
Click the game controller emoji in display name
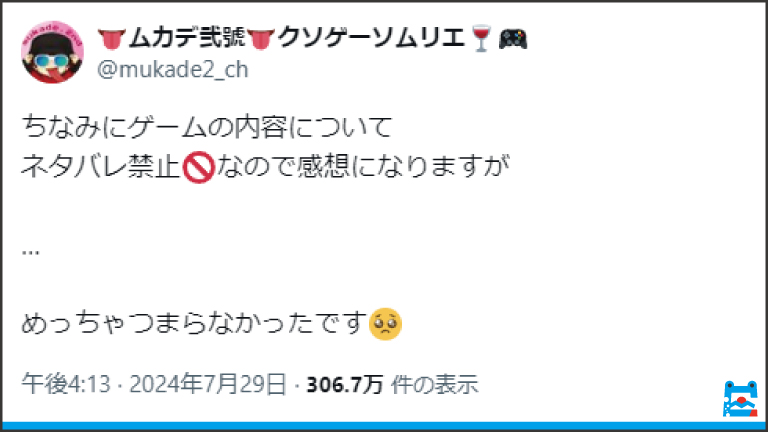click(513, 39)
